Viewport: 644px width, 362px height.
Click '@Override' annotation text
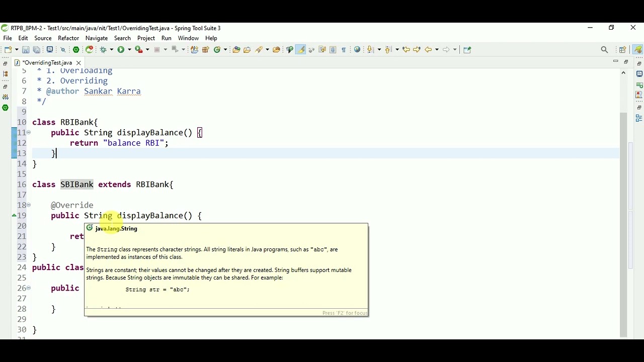click(72, 205)
